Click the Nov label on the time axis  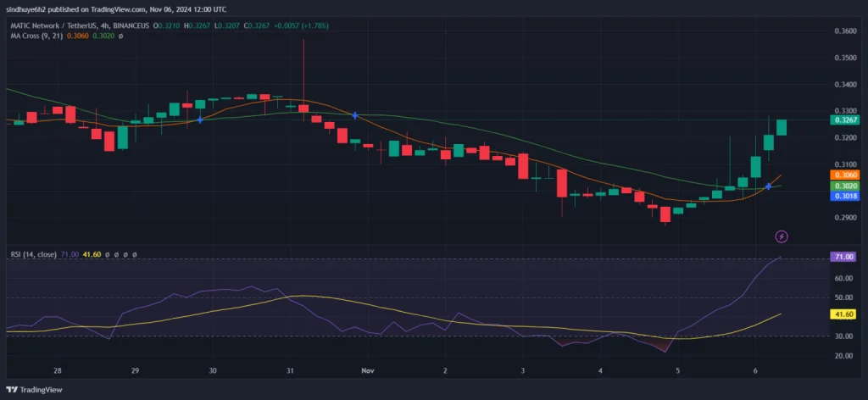click(367, 371)
